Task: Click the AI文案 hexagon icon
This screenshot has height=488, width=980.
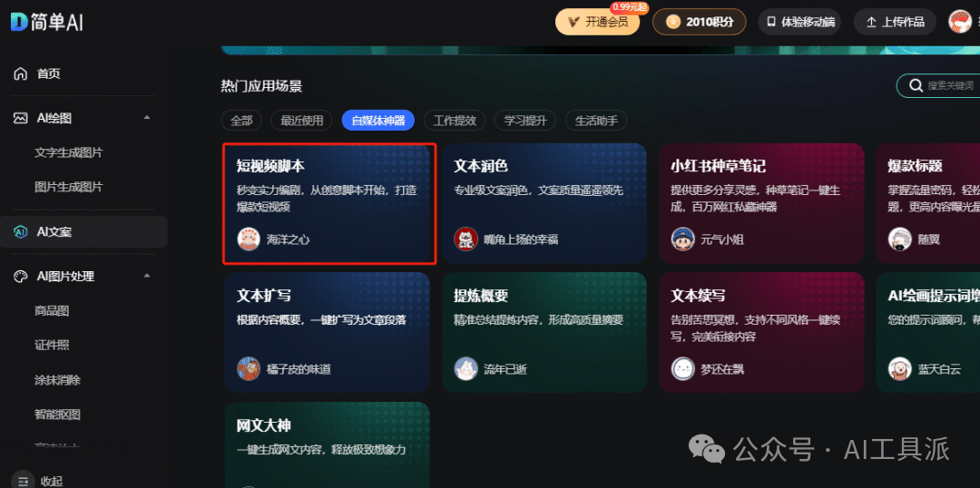Action: pos(21,232)
